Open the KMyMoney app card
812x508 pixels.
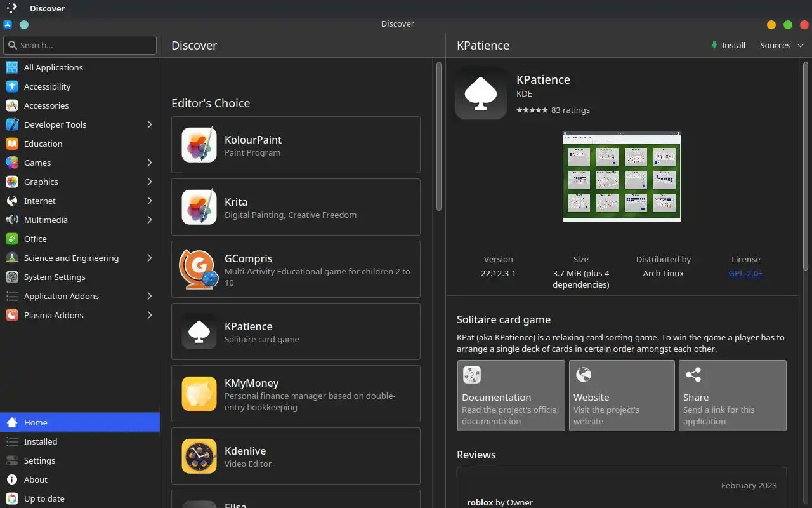pos(296,394)
